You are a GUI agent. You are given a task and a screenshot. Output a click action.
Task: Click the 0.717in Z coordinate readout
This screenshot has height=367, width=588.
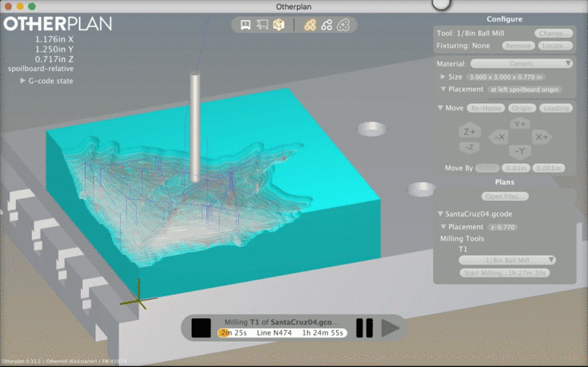[x=55, y=59]
